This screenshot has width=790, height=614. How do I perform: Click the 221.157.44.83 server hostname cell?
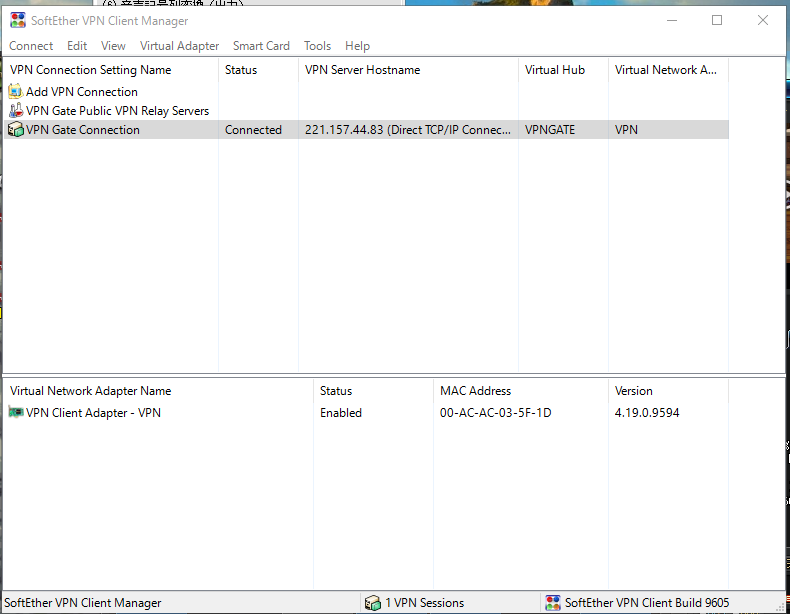point(408,130)
